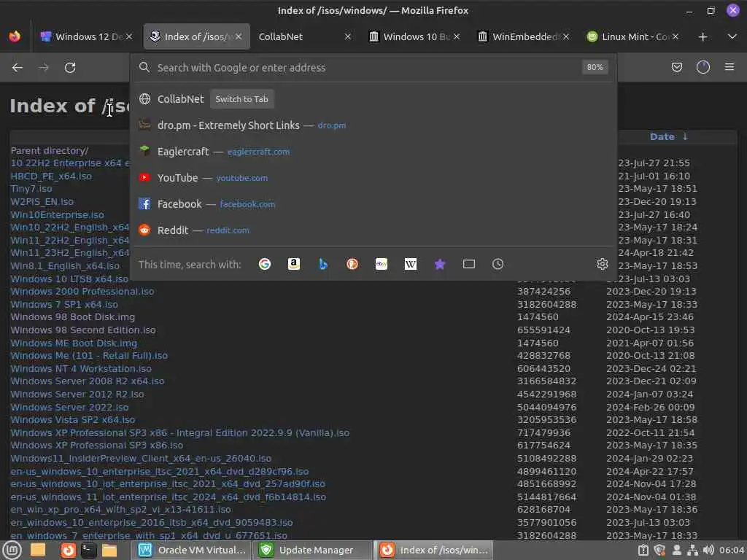The width and height of the screenshot is (747, 560).
Task: Choose YouTube suggestion
Action: 373,178
